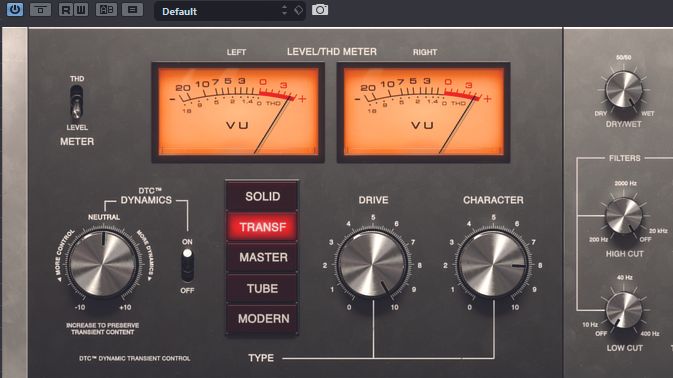This screenshot has height=378, width=673.
Task: Choose the MASTER type button
Action: (x=262, y=257)
